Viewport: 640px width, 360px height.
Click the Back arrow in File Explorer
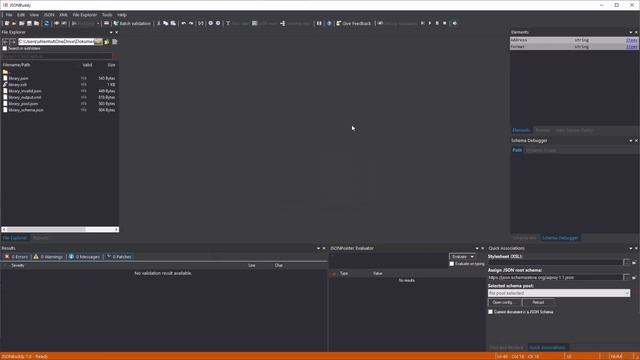(6, 42)
